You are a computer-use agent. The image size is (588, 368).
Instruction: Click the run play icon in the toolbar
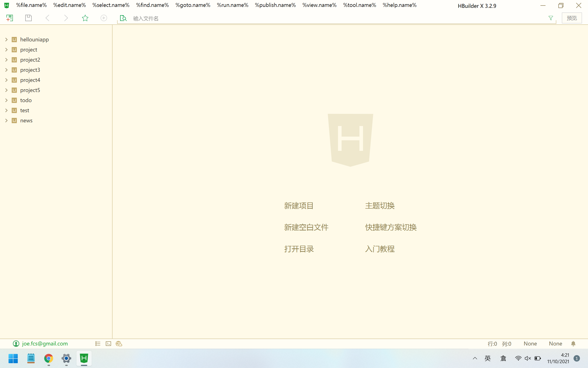tap(104, 18)
